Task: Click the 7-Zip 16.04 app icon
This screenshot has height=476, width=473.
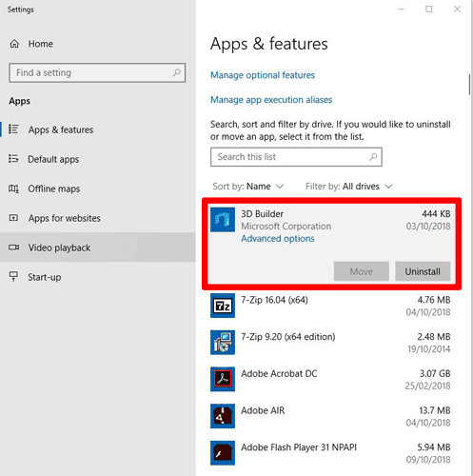Action: (223, 306)
